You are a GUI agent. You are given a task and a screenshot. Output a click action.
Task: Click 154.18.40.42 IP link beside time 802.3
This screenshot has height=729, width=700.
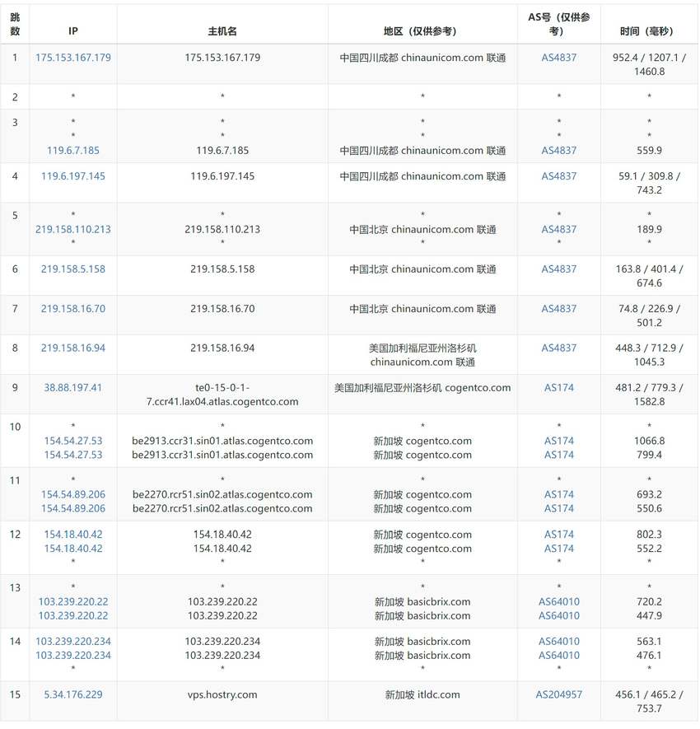click(73, 535)
